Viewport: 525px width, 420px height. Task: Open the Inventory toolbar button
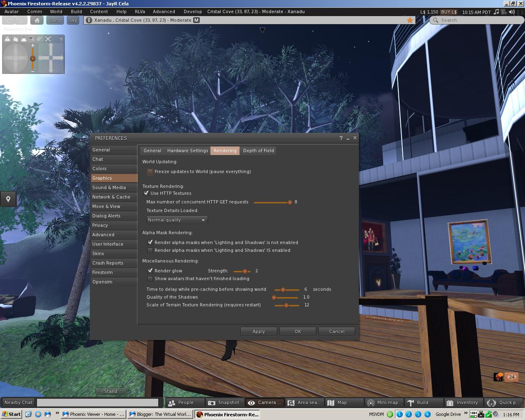click(463, 403)
